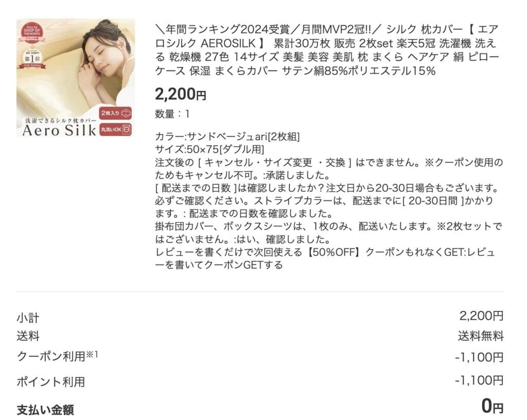Viewport: 527px width, 420px height.
Task: Click the Aero Silk logo text on image
Action: pyautogui.click(x=59, y=130)
